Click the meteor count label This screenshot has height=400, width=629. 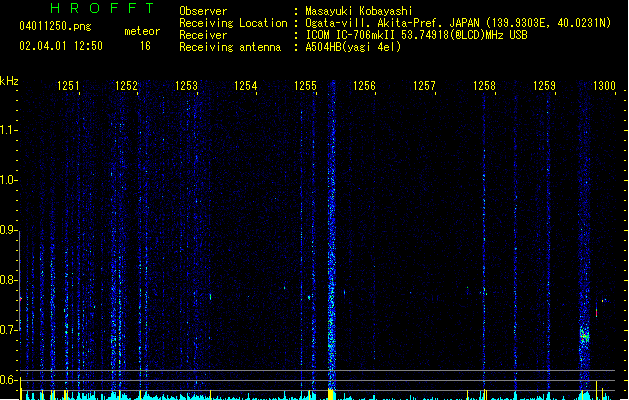pyautogui.click(x=142, y=31)
